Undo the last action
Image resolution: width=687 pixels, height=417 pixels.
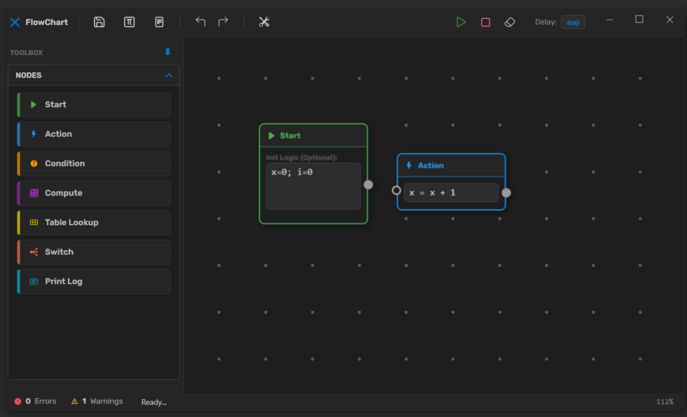pos(200,22)
